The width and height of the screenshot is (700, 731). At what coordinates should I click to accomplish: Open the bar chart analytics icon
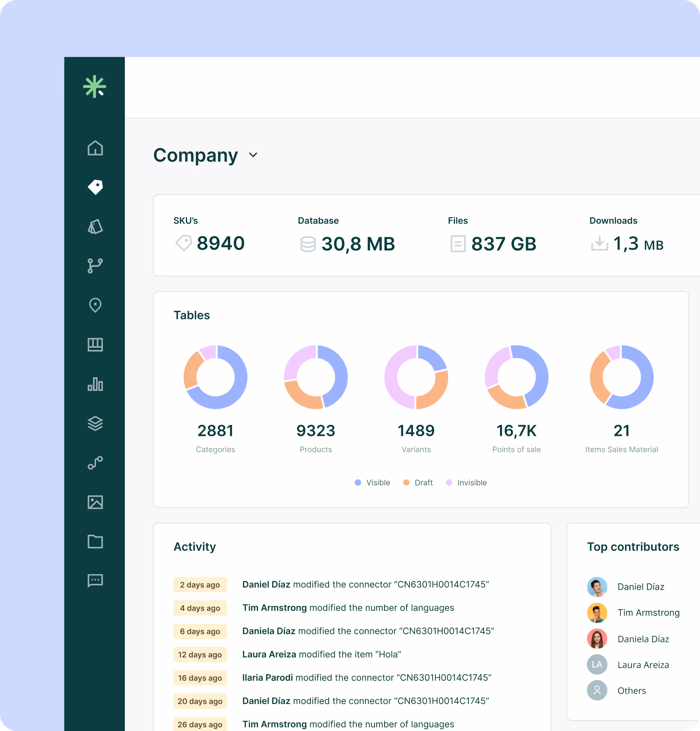tap(95, 384)
